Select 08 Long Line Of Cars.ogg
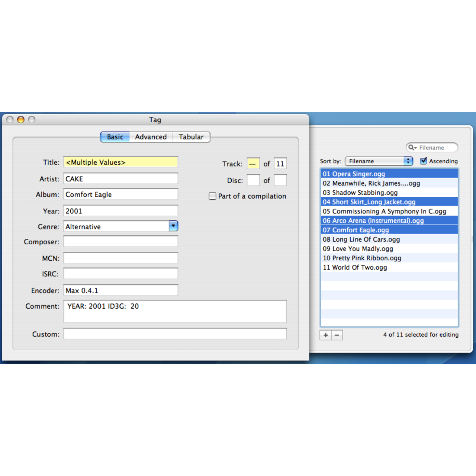The image size is (476, 476). click(361, 239)
